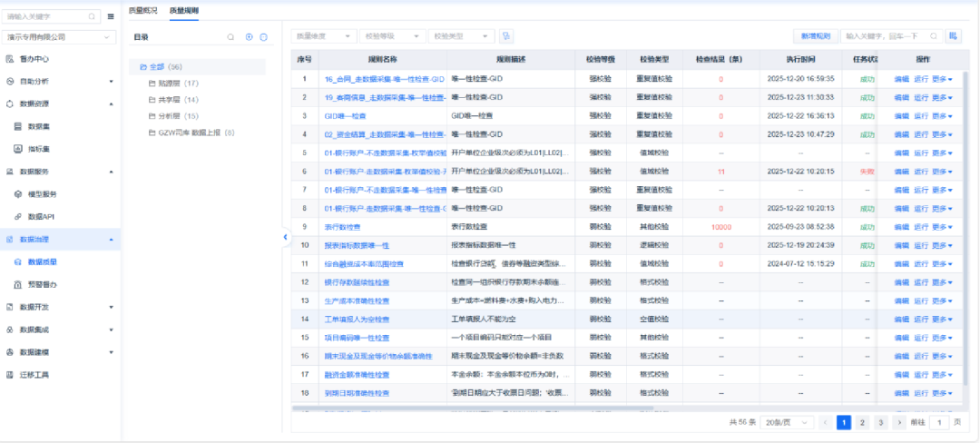The height and width of the screenshot is (443, 980).
Task: Select the 贴源层 (17) folder
Action: 172,84
